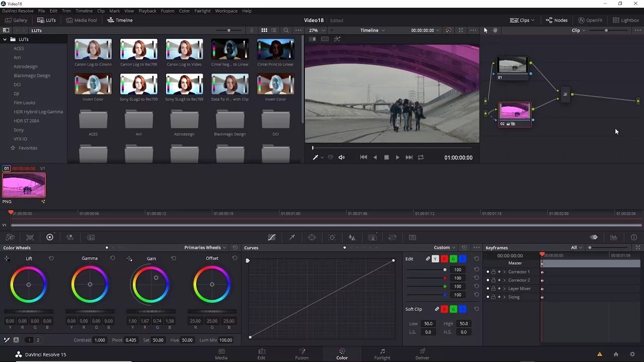
Task: Open the Curves palette icon
Action: click(x=272, y=237)
